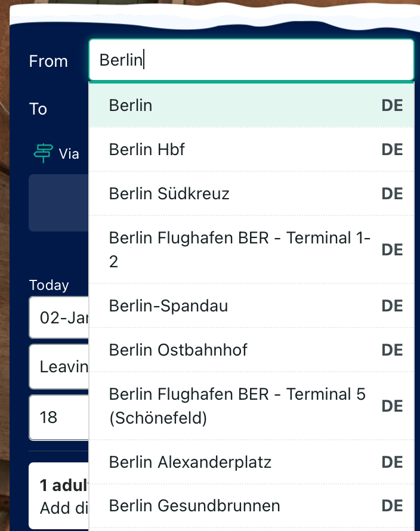Select Berlin Flughafen BER Terminal 1-2

tap(239, 249)
